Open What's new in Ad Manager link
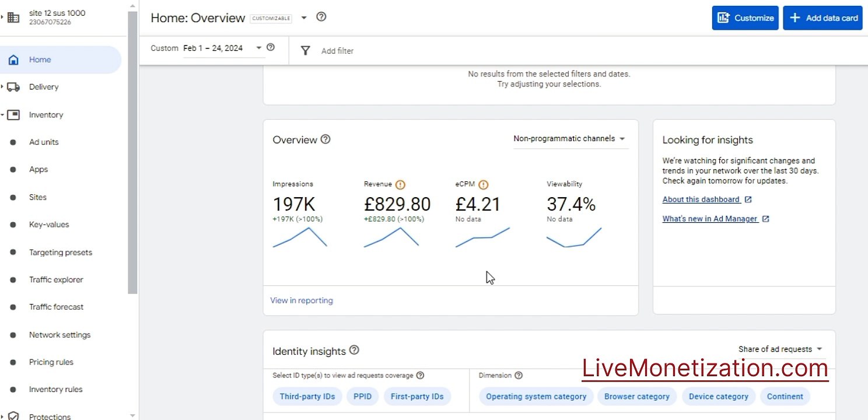This screenshot has height=420, width=868. click(x=710, y=219)
